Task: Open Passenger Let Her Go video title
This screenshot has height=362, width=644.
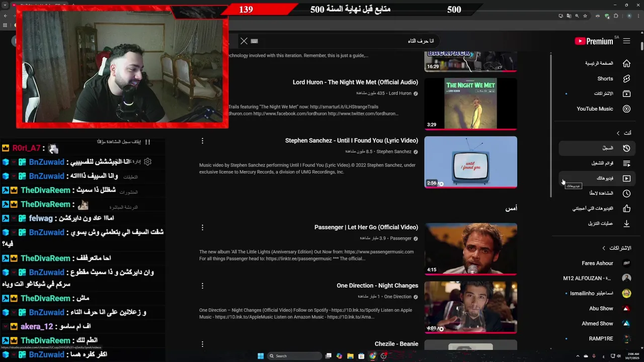Action: pos(366,227)
